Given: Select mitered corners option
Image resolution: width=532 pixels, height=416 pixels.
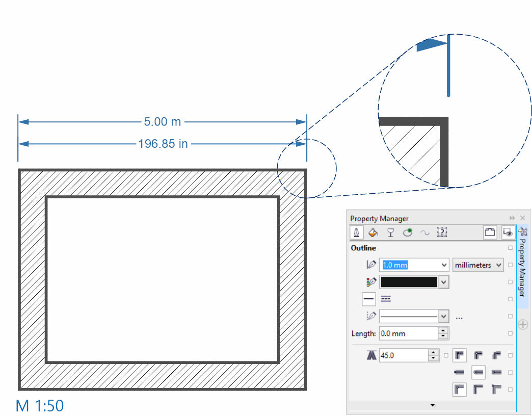Looking at the screenshot, I should pyautogui.click(x=460, y=355).
